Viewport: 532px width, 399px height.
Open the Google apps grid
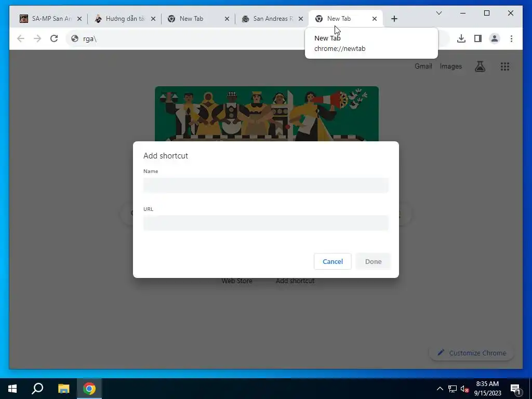(505, 66)
